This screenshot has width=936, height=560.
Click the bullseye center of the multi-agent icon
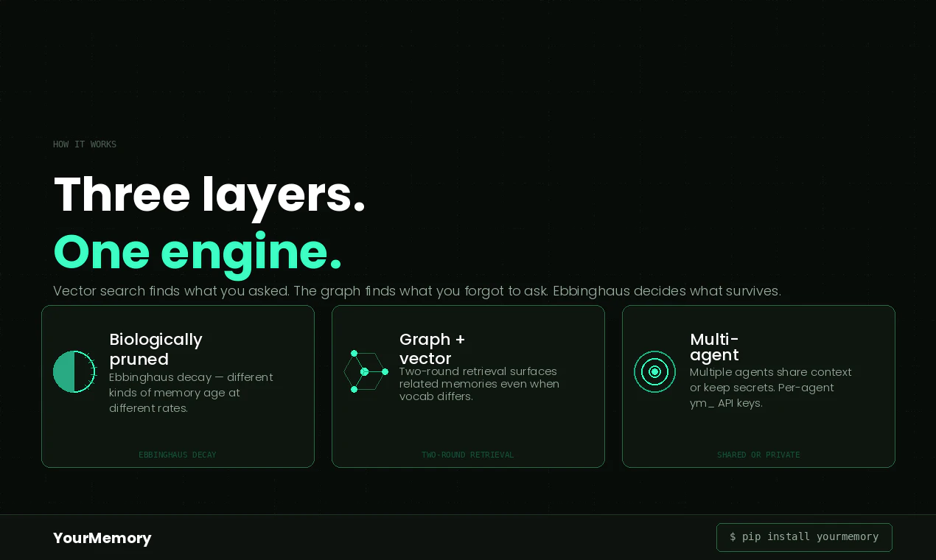pos(654,371)
